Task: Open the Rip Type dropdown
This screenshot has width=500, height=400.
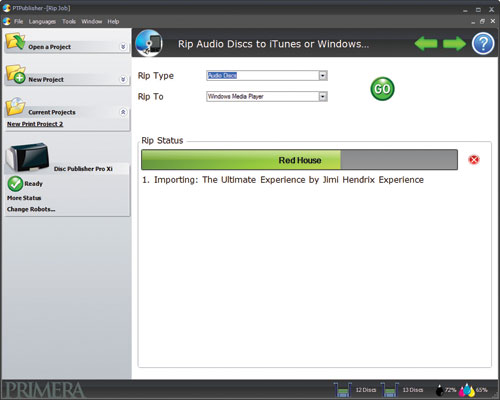Action: click(x=323, y=76)
